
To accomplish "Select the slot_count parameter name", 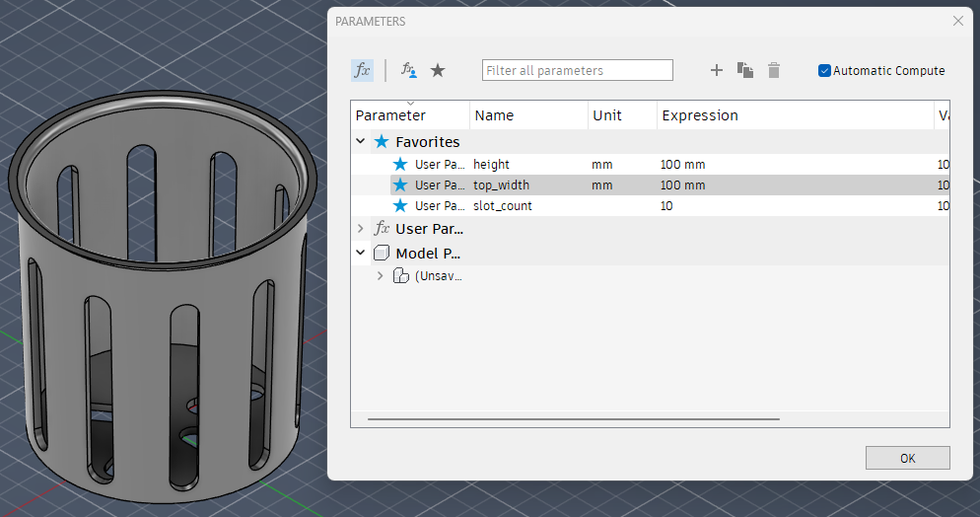I will [x=503, y=205].
